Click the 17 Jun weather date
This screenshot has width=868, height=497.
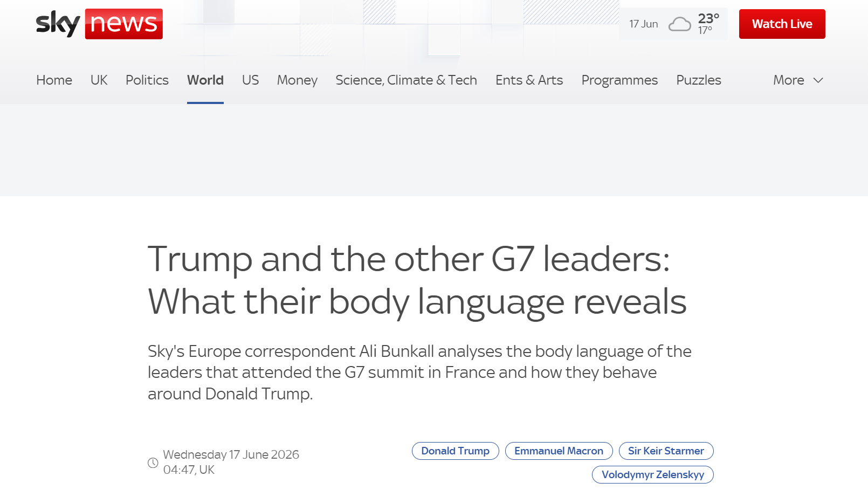tap(644, 24)
